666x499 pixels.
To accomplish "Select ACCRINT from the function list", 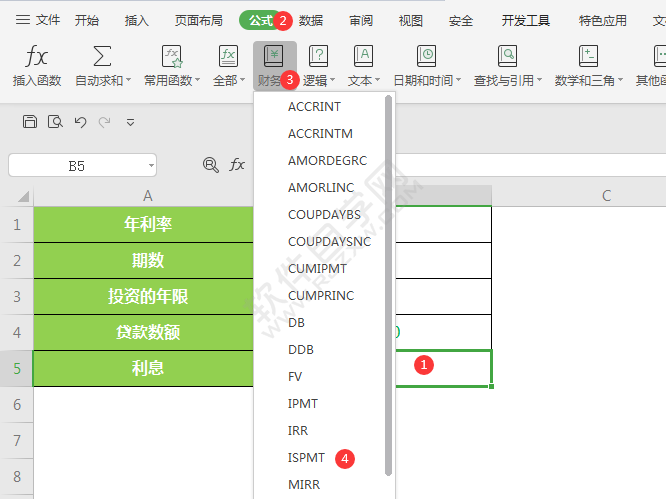I will coord(314,107).
